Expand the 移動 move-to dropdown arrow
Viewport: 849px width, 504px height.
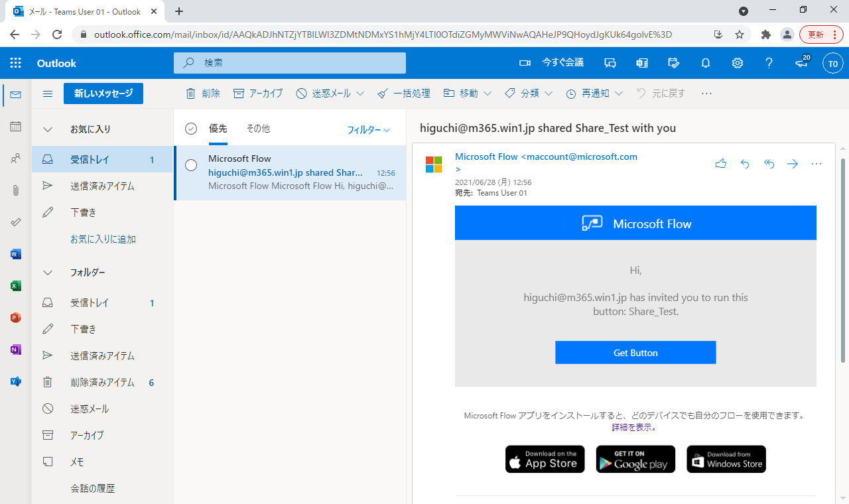pos(488,94)
